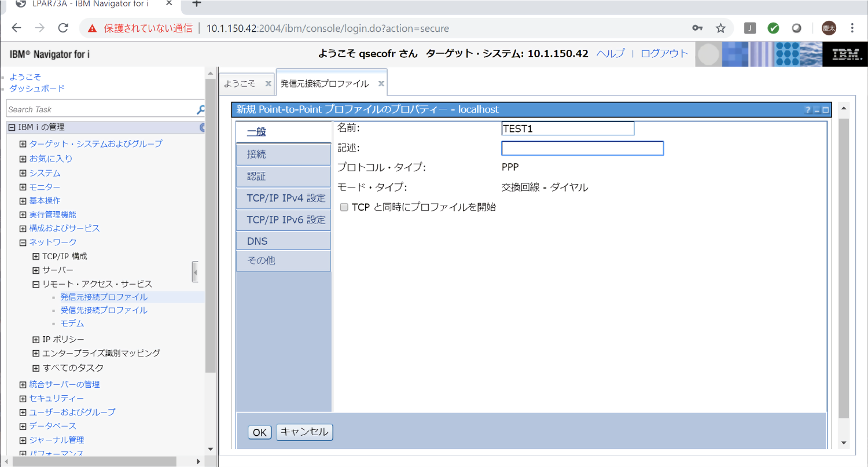Open すべてのタスク tree item

pos(73,368)
